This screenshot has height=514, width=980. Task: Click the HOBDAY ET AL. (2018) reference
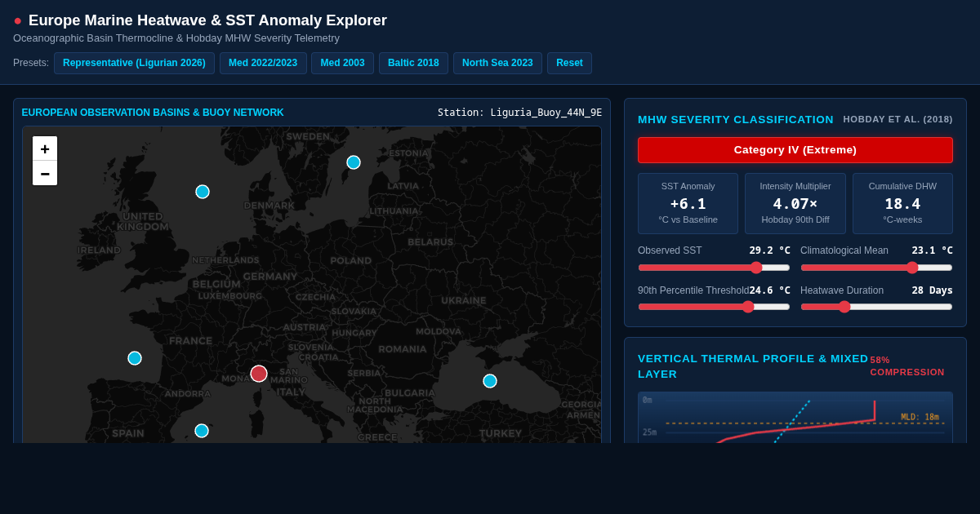coord(898,119)
